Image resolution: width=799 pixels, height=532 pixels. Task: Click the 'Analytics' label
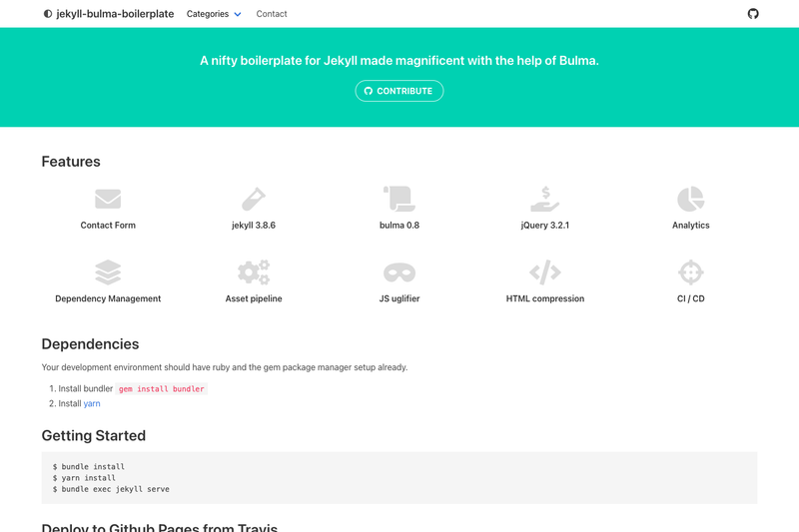pyautogui.click(x=690, y=225)
